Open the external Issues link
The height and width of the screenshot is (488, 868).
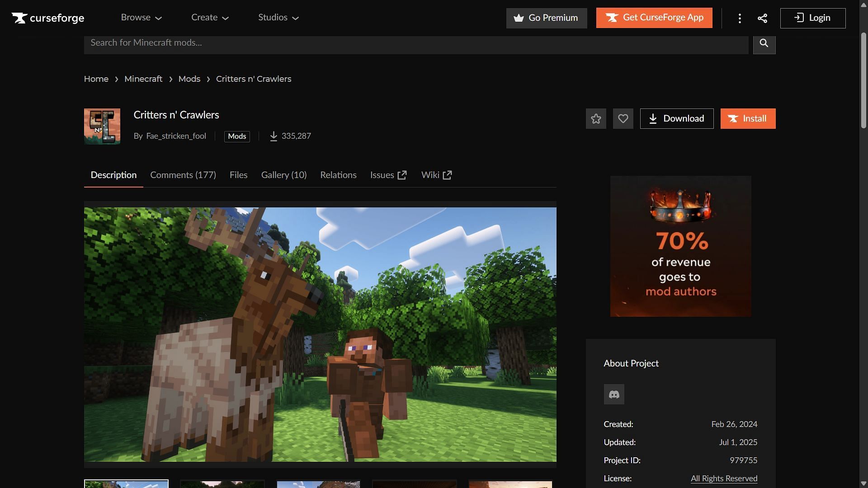[388, 175]
